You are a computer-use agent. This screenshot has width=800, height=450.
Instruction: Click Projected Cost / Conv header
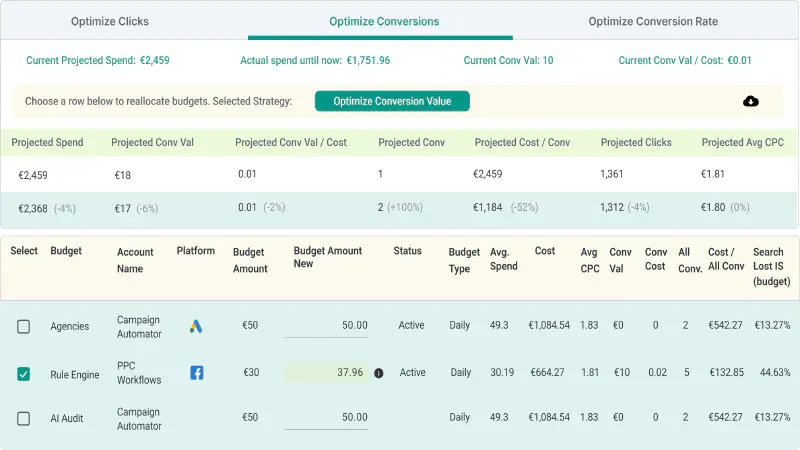click(x=522, y=142)
